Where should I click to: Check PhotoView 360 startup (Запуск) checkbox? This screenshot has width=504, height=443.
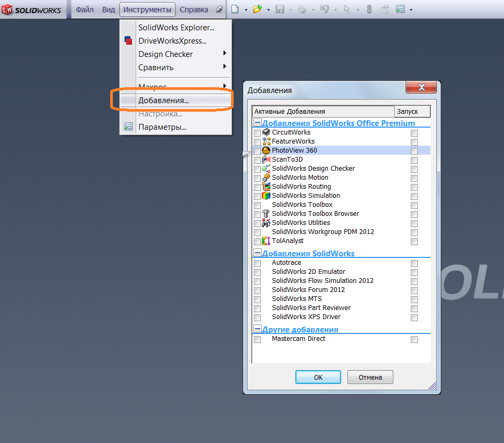tap(414, 151)
